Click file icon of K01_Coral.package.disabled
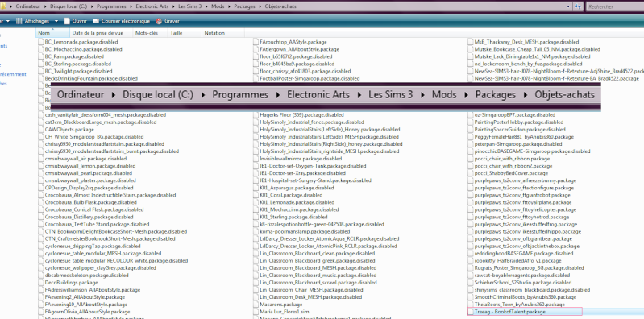644x319 pixels. pos(256,195)
